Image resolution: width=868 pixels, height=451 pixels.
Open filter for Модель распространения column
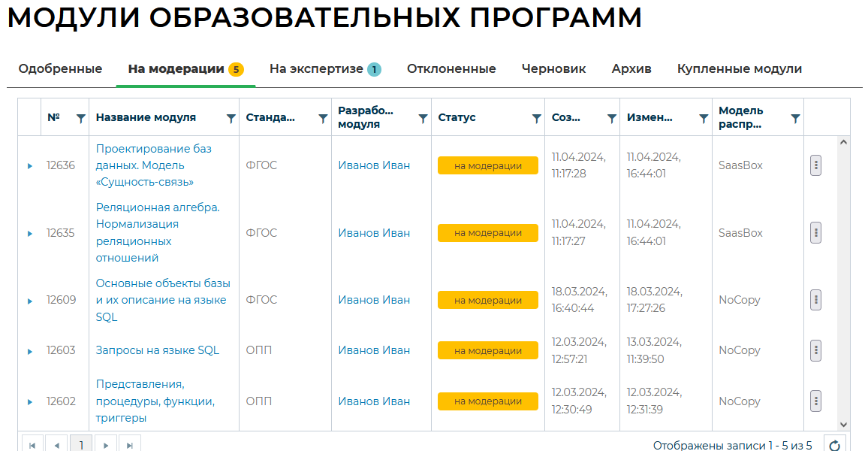pyautogui.click(x=795, y=118)
